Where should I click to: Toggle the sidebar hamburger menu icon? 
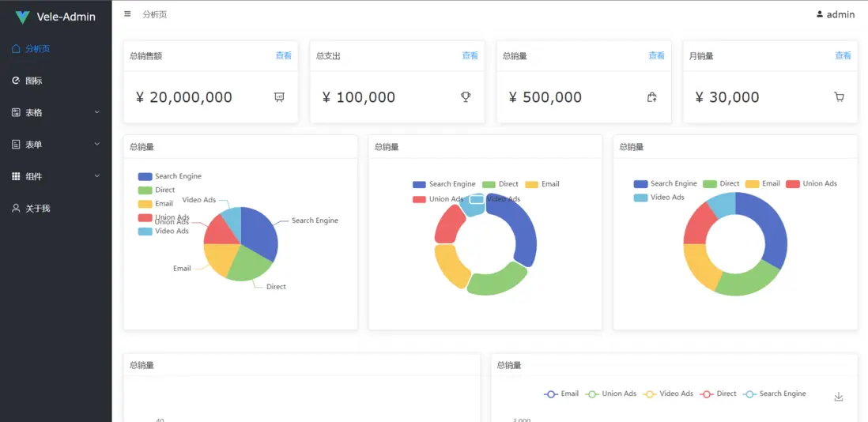pos(127,13)
